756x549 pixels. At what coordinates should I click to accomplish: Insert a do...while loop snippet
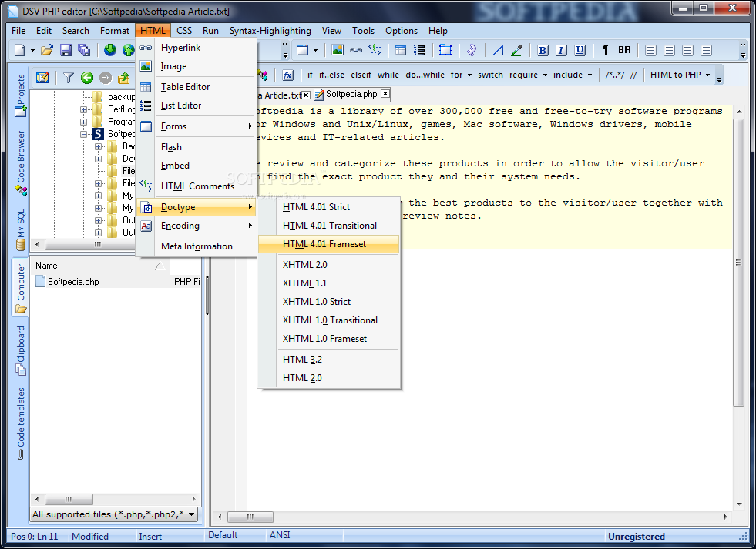(x=425, y=75)
